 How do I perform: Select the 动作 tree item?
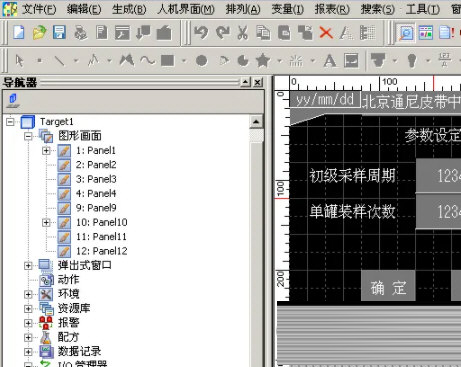point(69,280)
